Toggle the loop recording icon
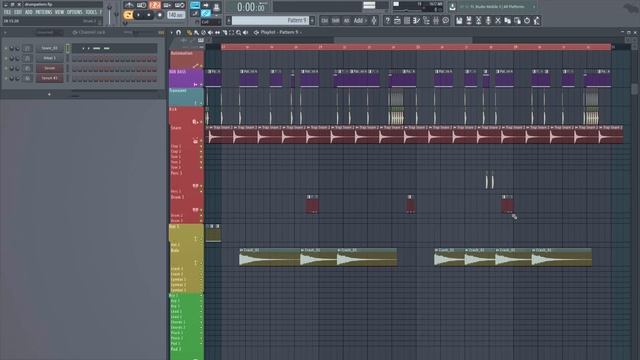 tap(180, 5)
